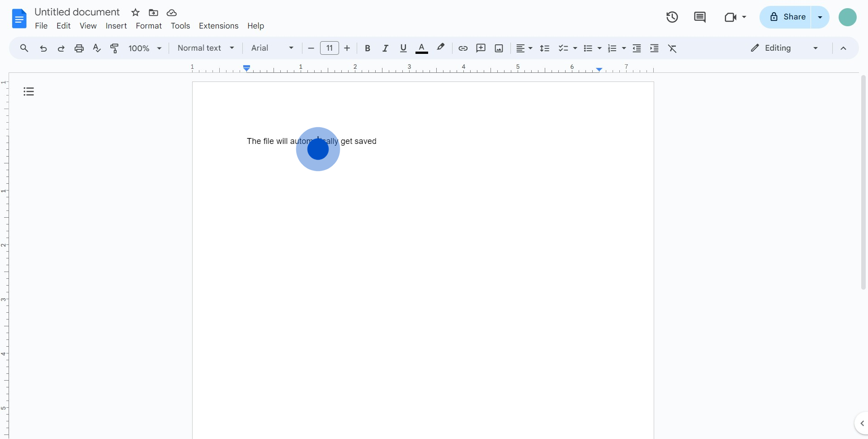Show side panel arrow
This screenshot has height=439, width=868.
click(862, 424)
